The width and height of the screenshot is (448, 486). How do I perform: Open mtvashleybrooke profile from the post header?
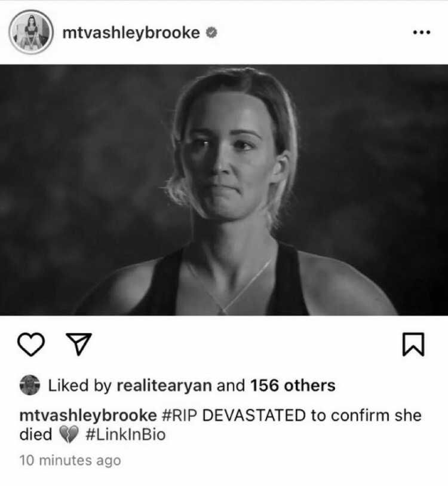(131, 33)
